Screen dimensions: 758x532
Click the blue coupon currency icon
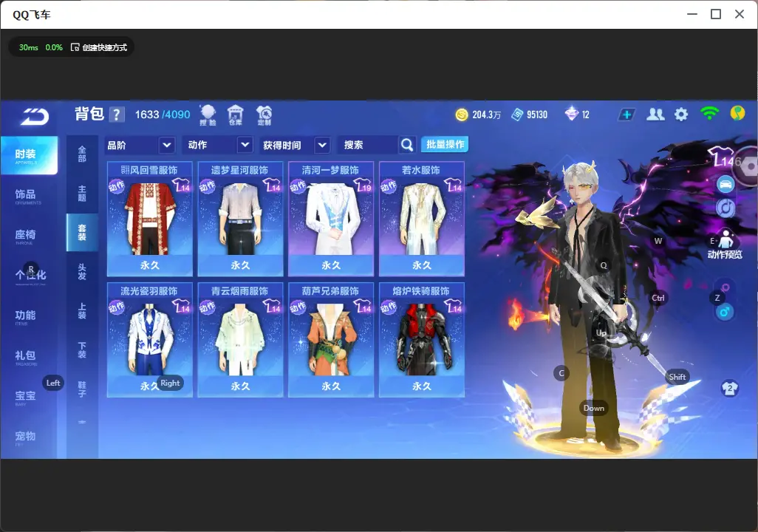[517, 115]
